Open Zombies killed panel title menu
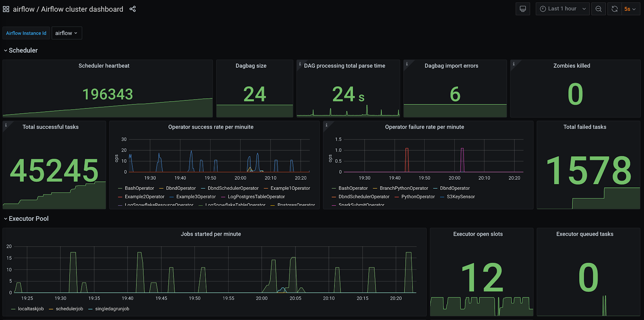This screenshot has height=320, width=644. [572, 66]
